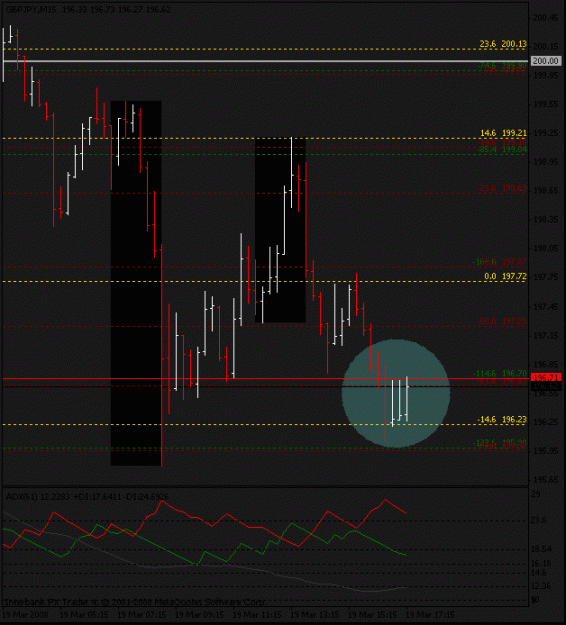This screenshot has height=625, width=566.
Task: Click the green "-114.6 196.70" level label
Action: tap(500, 373)
